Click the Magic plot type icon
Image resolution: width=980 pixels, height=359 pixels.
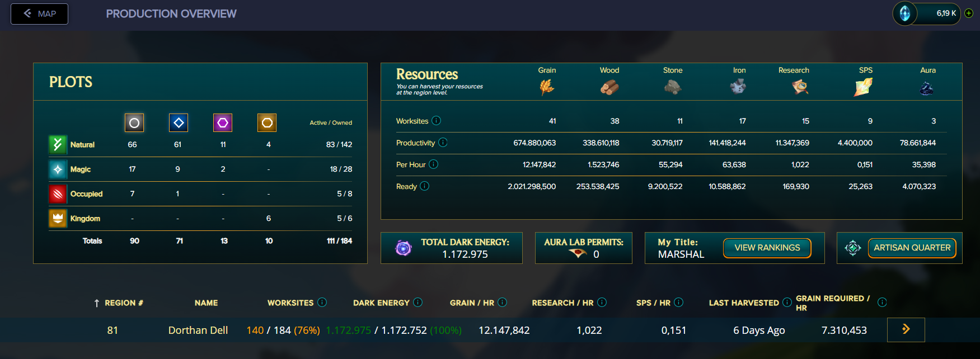[58, 169]
